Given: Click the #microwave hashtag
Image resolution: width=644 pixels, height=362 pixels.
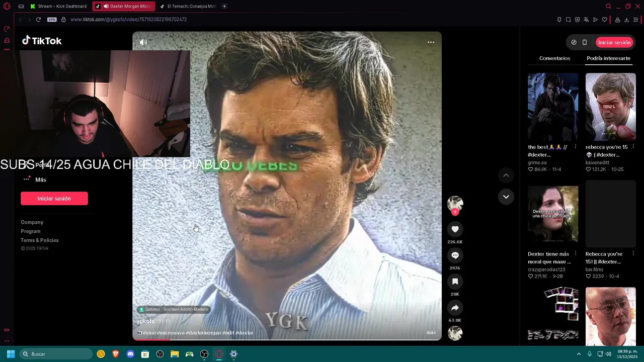Looking at the screenshot, I should 171,333.
